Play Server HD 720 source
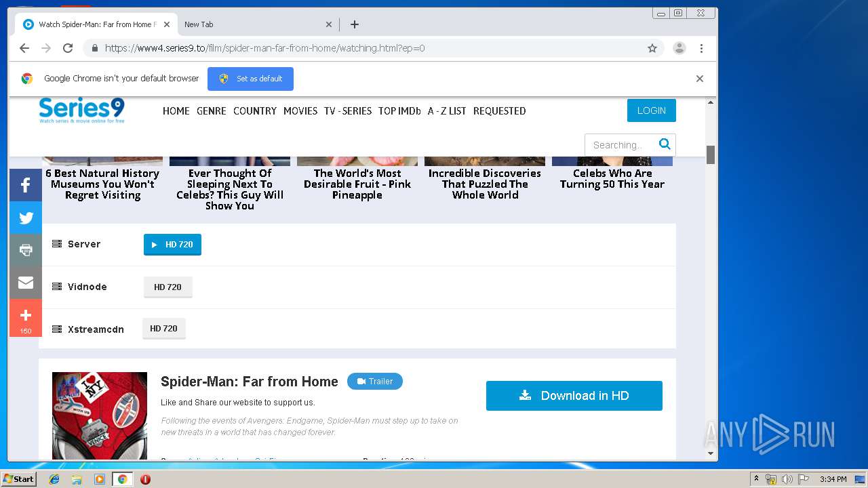 (x=172, y=245)
